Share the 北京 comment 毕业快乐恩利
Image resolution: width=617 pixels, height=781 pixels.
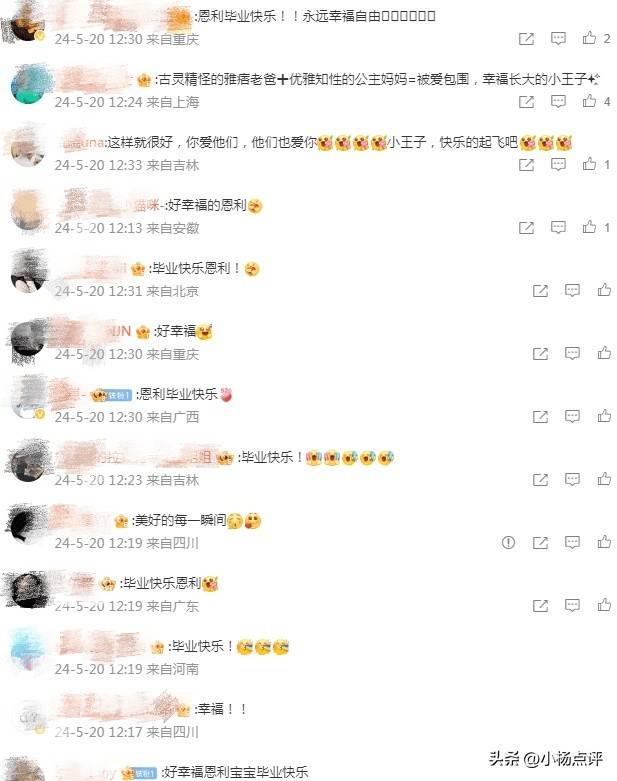click(540, 291)
